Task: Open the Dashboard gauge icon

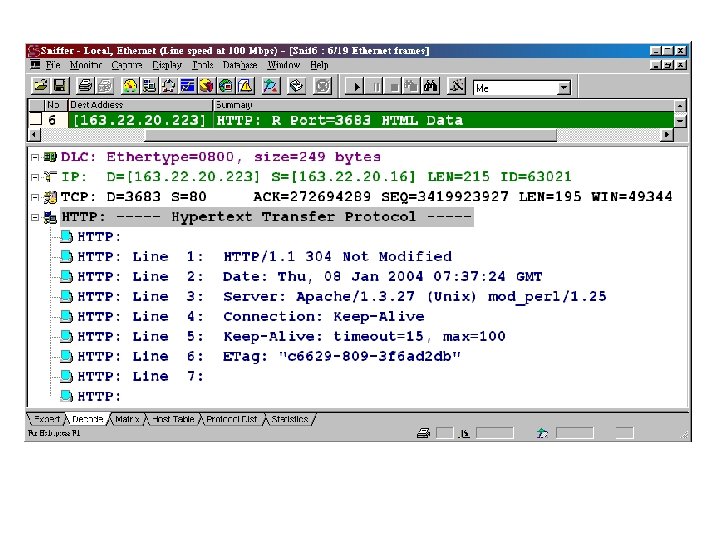Action: 130,86
